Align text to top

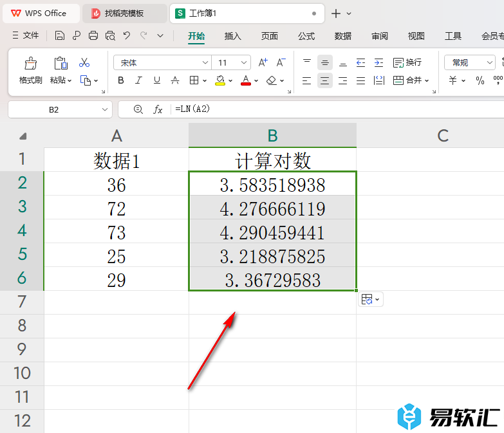coord(307,62)
